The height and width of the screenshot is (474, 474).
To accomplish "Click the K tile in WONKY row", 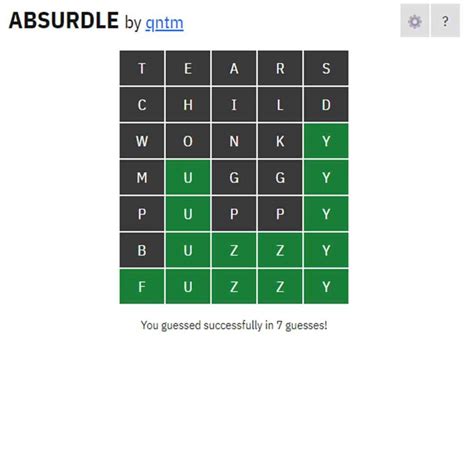I will tap(280, 141).
